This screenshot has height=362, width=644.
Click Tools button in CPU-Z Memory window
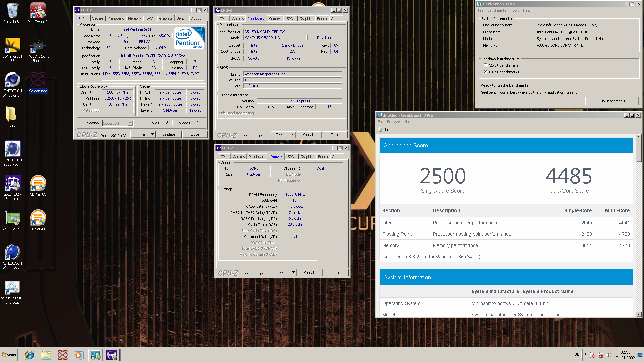(x=281, y=273)
